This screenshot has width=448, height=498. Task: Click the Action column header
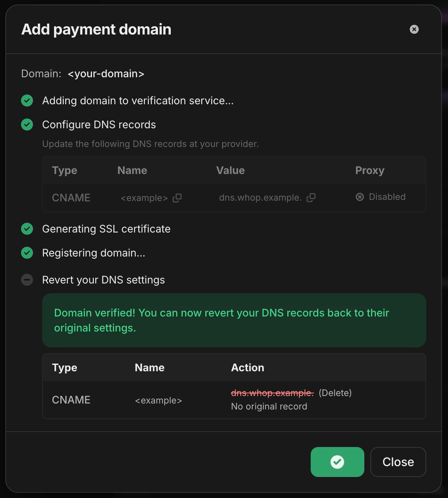pos(248,367)
